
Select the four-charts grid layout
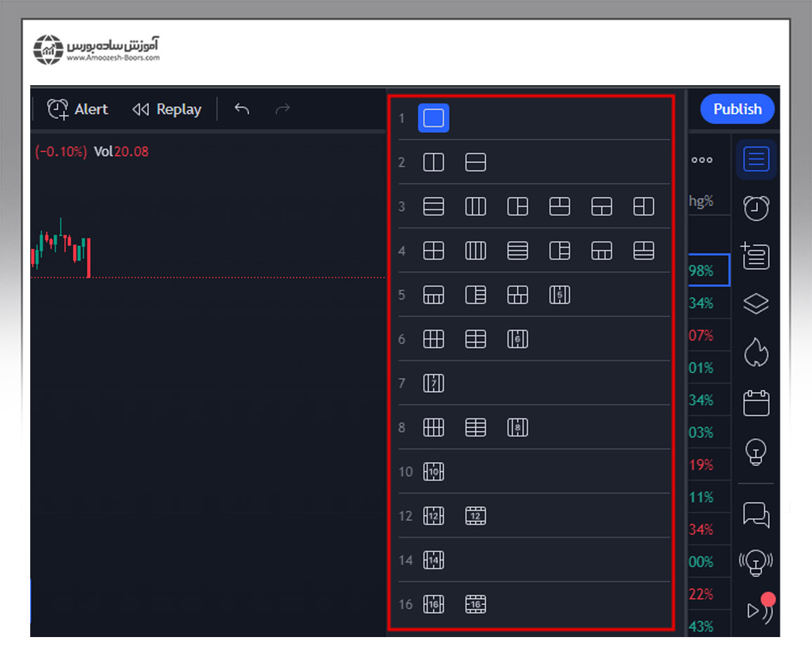coord(434,250)
